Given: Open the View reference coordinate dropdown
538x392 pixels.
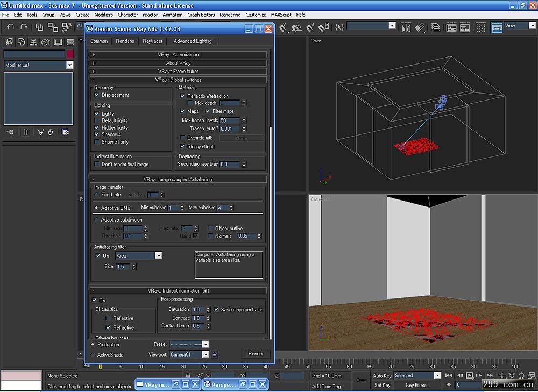Looking at the screenshot, I should [532, 25].
